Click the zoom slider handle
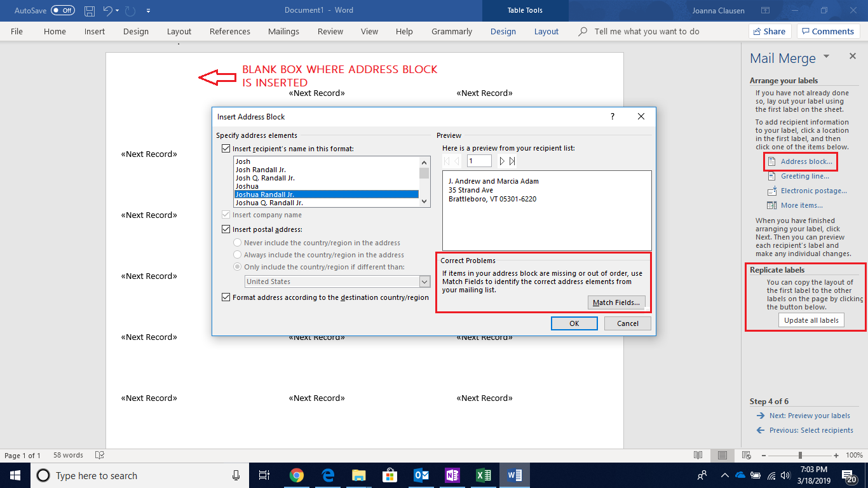This screenshot has width=868, height=488. [x=800, y=455]
